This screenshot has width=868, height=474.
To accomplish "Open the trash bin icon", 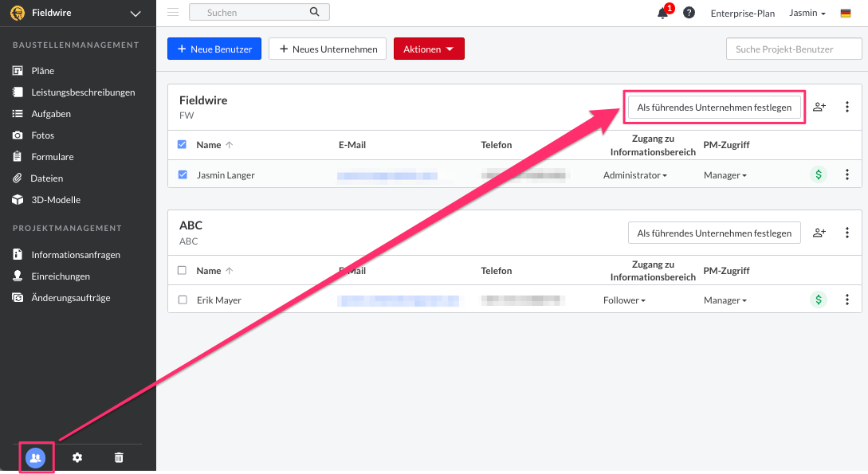I will click(x=119, y=457).
